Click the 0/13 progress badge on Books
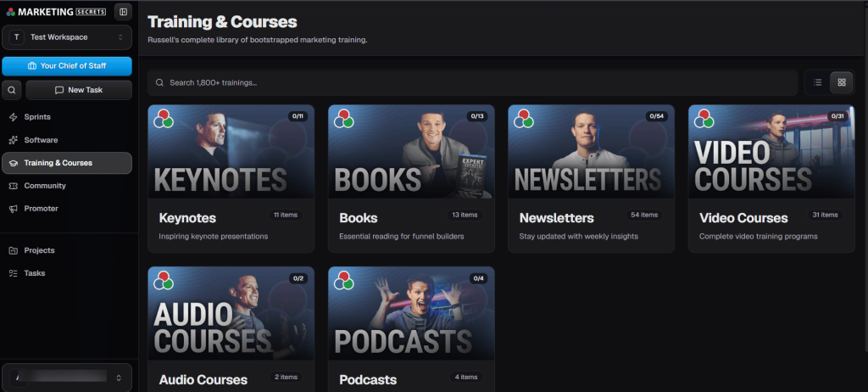This screenshot has width=868, height=392. pos(478,116)
